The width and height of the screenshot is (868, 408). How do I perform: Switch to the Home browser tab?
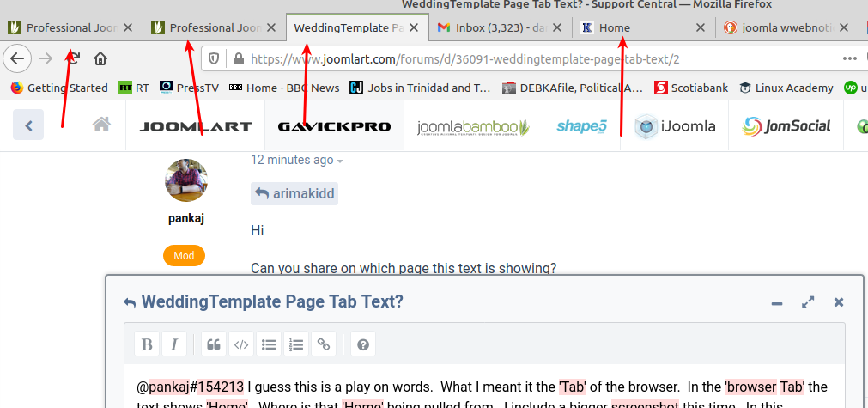[643, 27]
